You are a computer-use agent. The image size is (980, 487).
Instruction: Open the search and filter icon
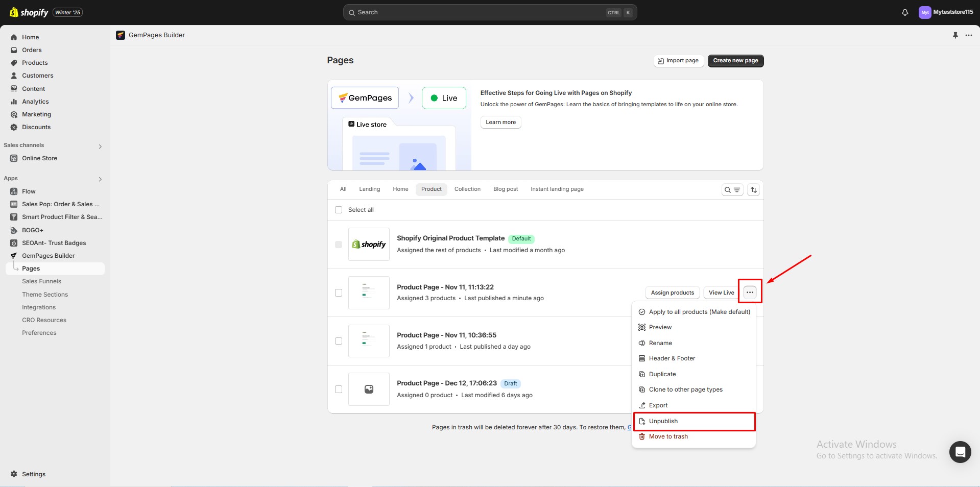pyautogui.click(x=732, y=190)
